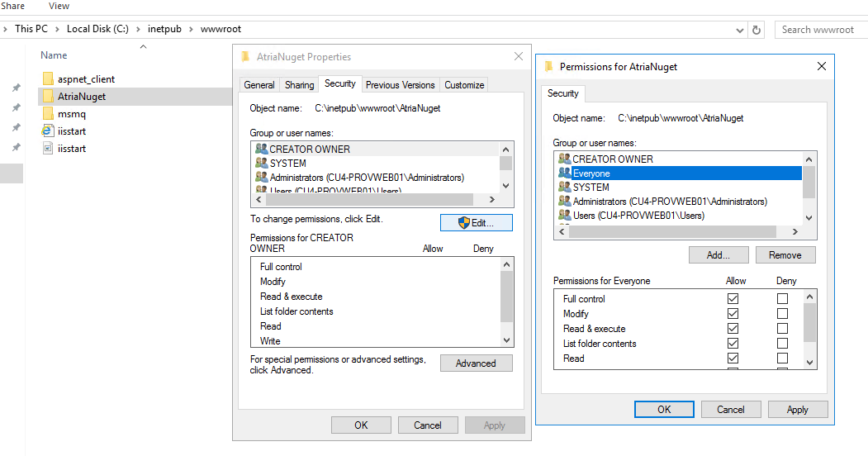Click Administrators group icon in Permissions dialog

[x=565, y=201]
